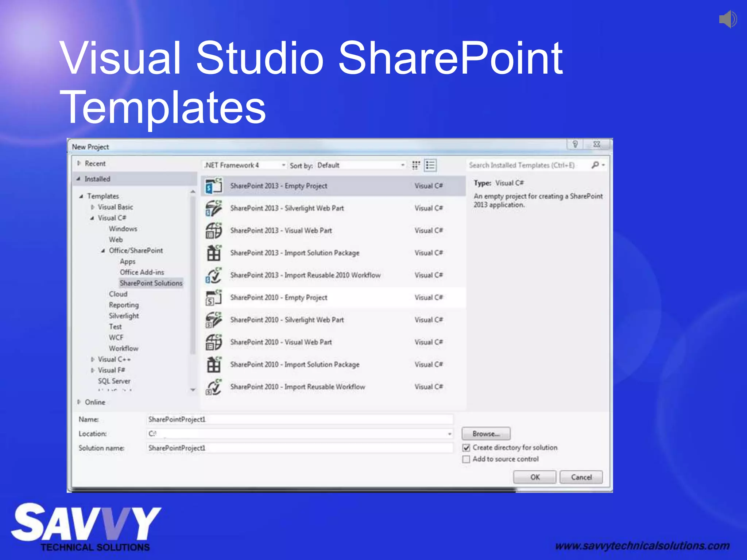This screenshot has height=560, width=747.
Task: Click the search magnifier icon
Action: [x=595, y=165]
